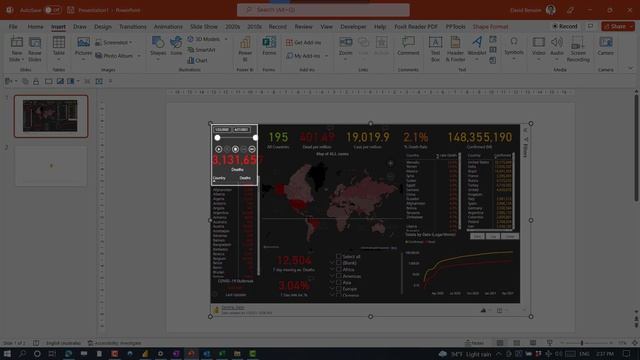Toggle the AutoSave switch
Screen dimensions: 640x360
click(x=53, y=10)
